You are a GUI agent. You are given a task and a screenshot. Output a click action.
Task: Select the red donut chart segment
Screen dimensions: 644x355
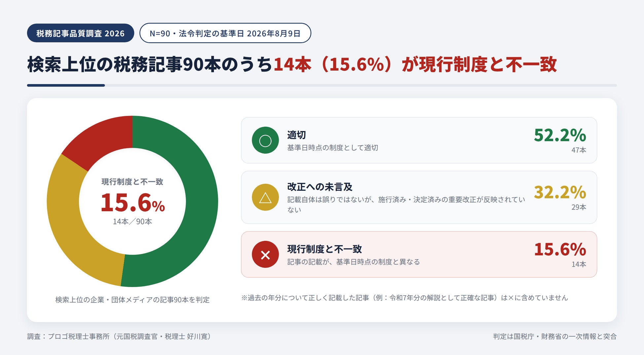coord(99,139)
